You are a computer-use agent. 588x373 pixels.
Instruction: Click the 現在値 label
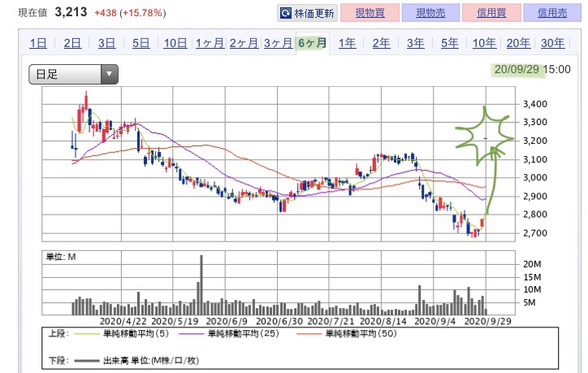pyautogui.click(x=32, y=13)
